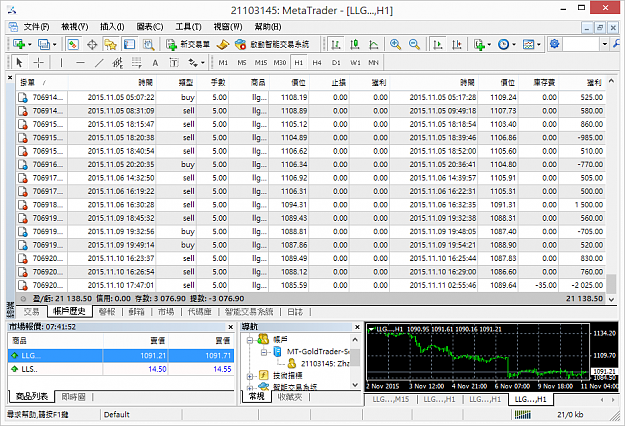The height and width of the screenshot is (426, 625).
Task: Close the Market Watch panel
Action: click(230, 327)
